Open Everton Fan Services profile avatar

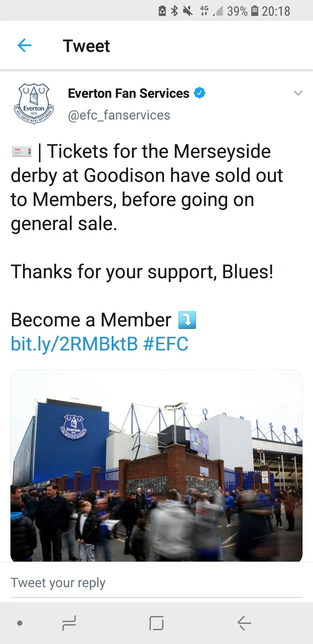(34, 104)
